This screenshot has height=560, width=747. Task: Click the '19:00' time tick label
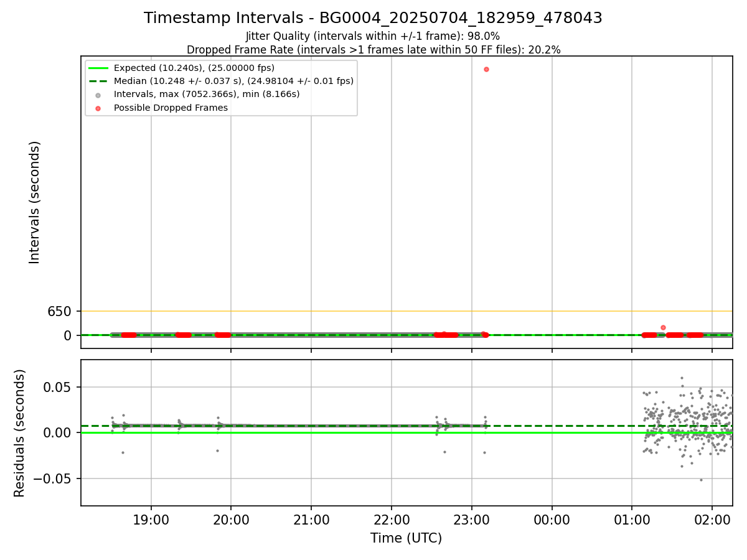coord(151,519)
